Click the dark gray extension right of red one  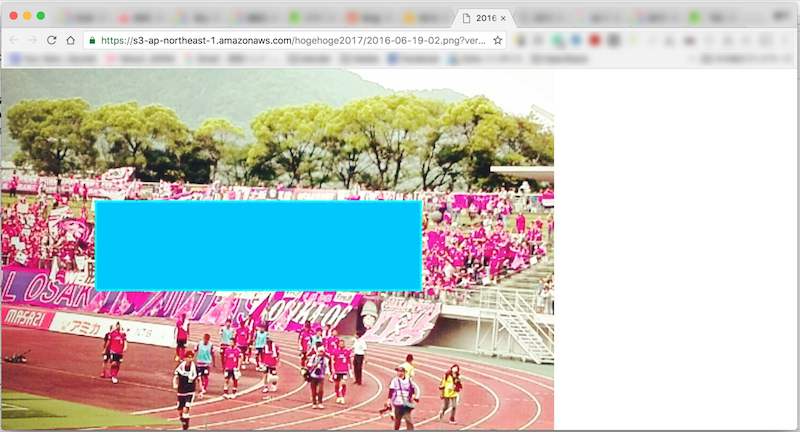[x=614, y=40]
